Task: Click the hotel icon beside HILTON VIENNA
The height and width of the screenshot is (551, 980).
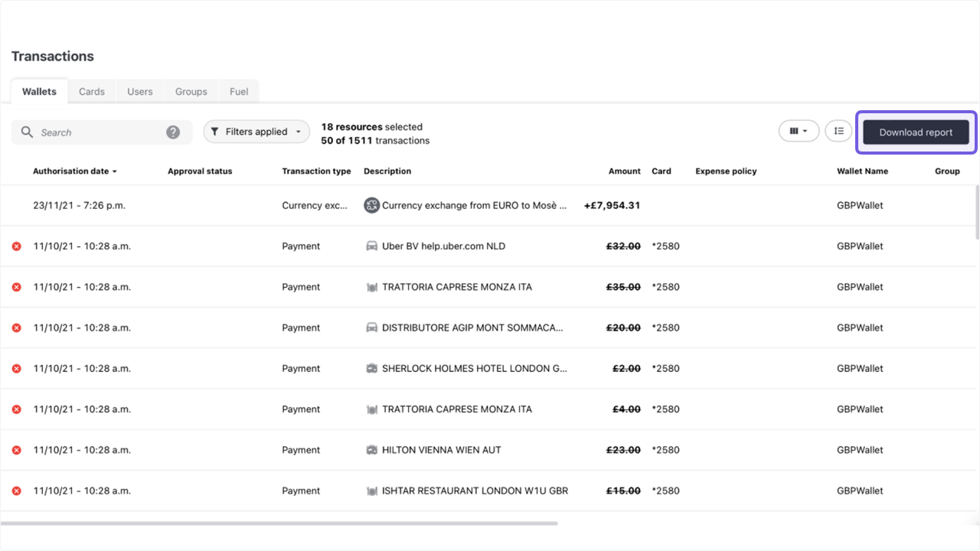Action: click(x=372, y=450)
